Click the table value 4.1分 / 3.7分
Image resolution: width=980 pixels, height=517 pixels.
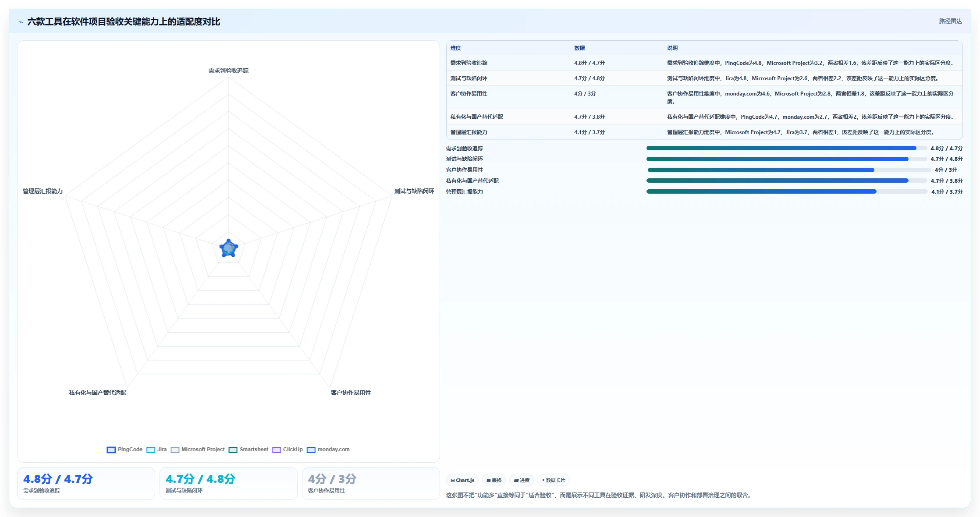[589, 132]
